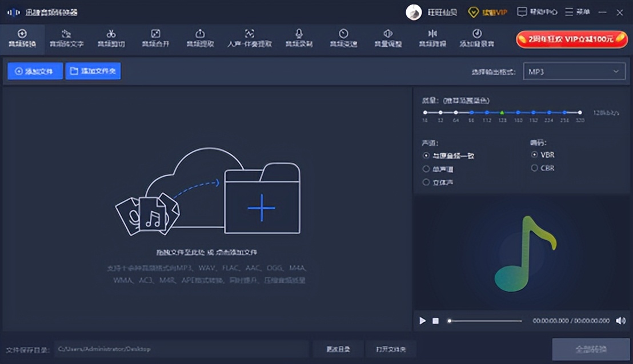This screenshot has height=364, width=633.
Task: Open the 音频剪切 audio cutting tool
Action: (111, 38)
